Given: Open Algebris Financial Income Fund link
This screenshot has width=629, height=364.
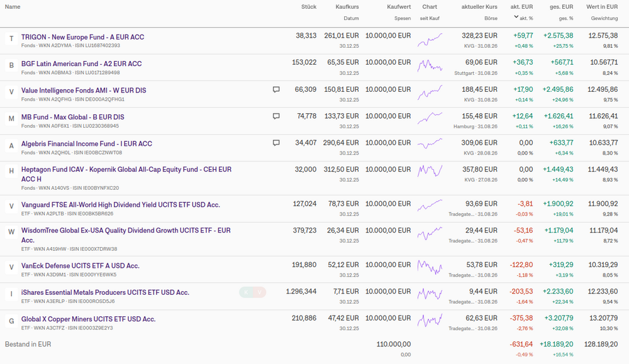Looking at the screenshot, I should 87,143.
